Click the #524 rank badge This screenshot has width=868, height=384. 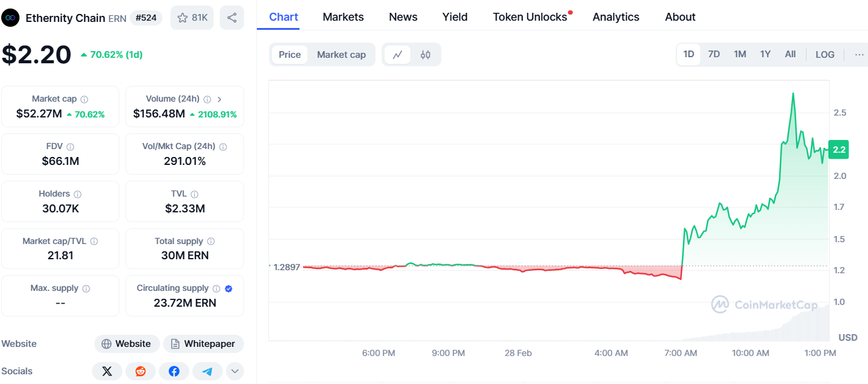coord(146,18)
